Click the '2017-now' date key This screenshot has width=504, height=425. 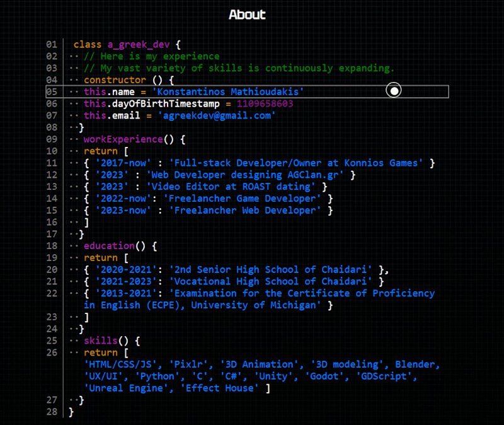point(123,163)
